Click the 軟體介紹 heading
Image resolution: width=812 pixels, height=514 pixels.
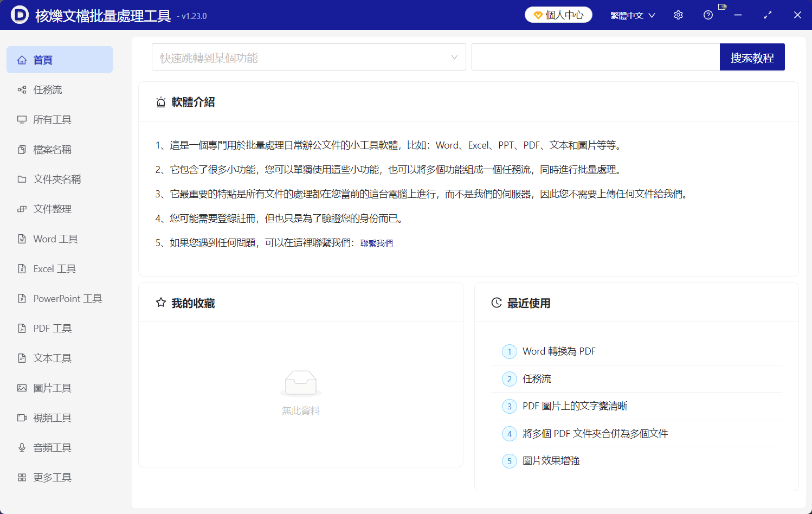point(193,102)
